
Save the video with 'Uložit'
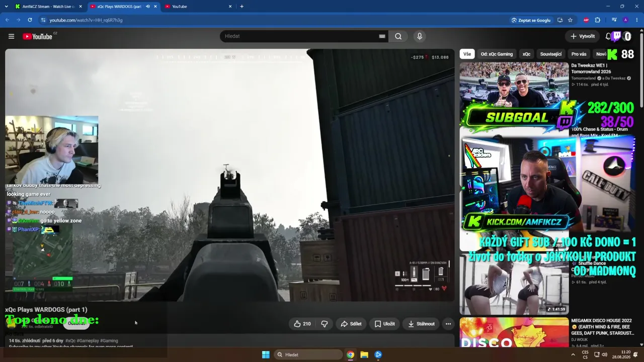[x=385, y=324]
